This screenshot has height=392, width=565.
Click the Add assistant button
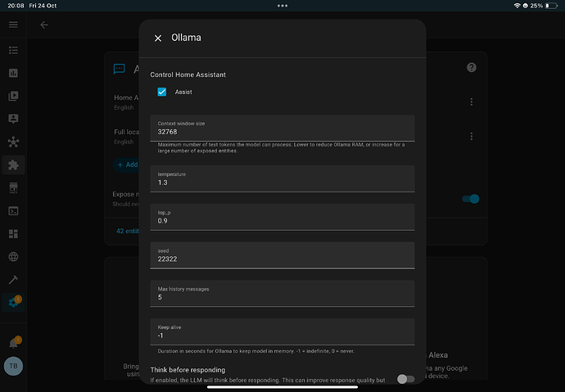click(127, 164)
